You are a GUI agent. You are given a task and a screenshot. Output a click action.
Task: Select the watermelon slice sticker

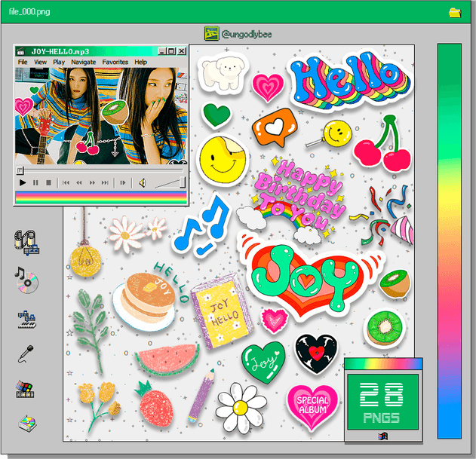coord(167,360)
